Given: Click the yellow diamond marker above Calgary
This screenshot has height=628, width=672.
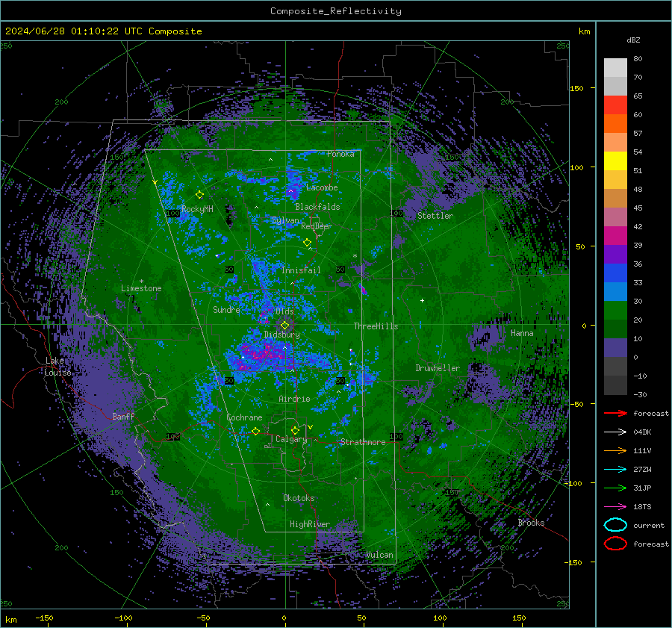Looking at the screenshot, I should (295, 430).
